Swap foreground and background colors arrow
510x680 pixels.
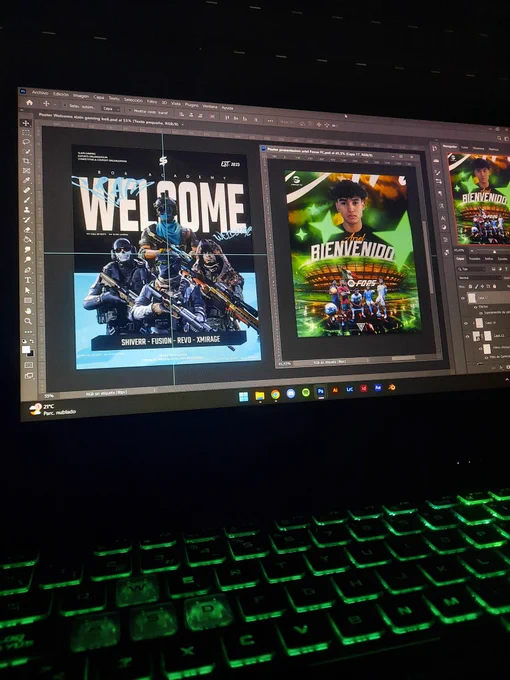click(x=33, y=341)
